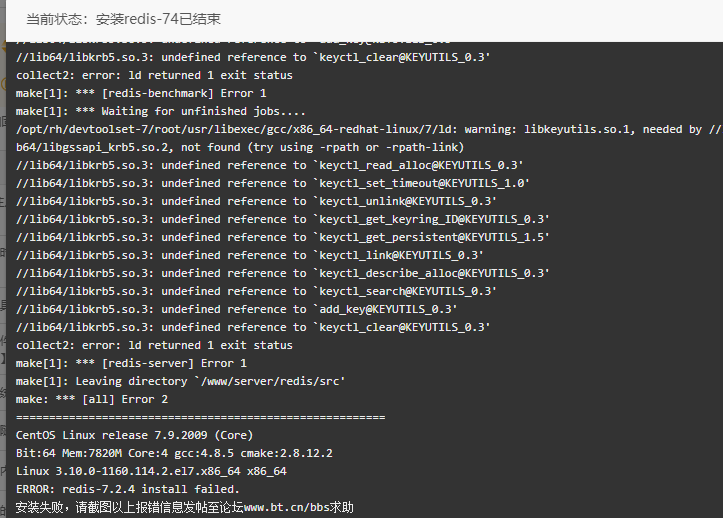Click the status title "安装redis-74已结束"
723x518 pixels.
pos(158,19)
